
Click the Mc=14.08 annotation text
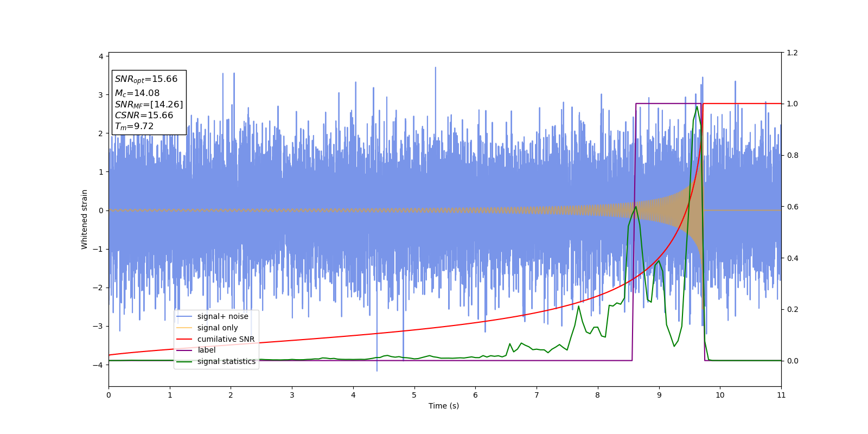137,93
